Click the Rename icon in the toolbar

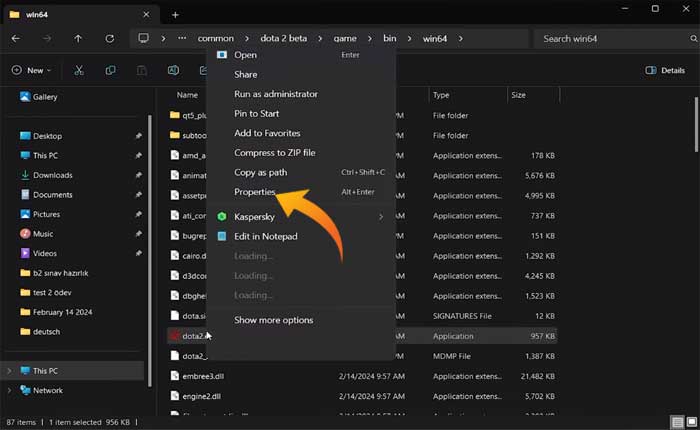(173, 71)
